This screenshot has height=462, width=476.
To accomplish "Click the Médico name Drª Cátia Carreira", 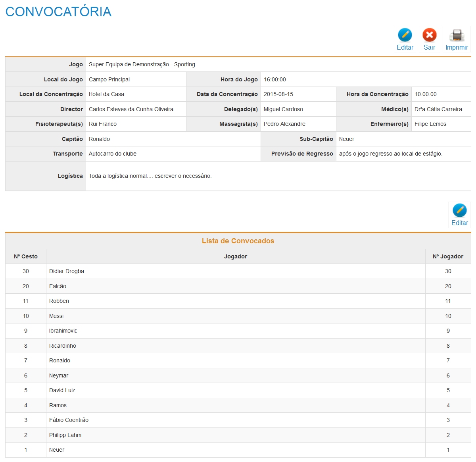I will (438, 109).
